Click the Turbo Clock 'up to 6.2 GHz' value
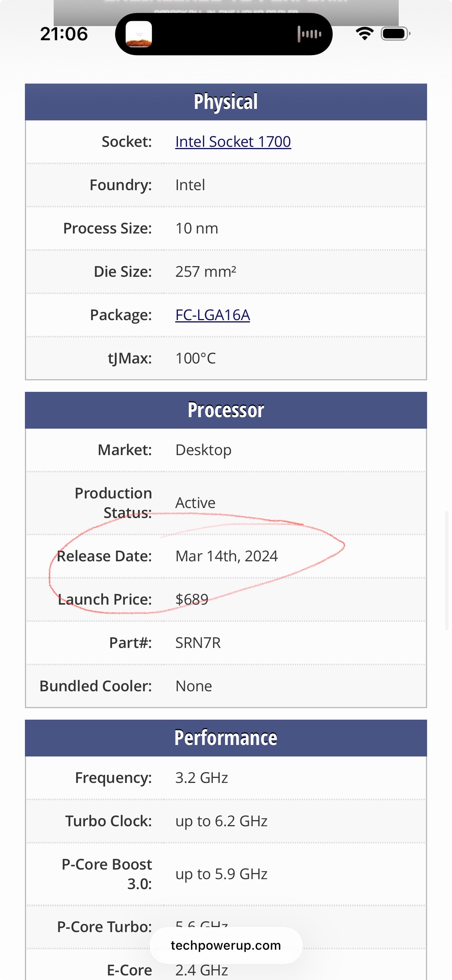 221,821
